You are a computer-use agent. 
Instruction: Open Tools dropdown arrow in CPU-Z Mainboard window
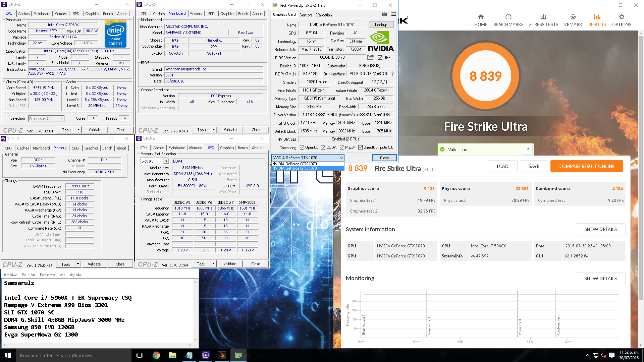pyautogui.click(x=214, y=130)
